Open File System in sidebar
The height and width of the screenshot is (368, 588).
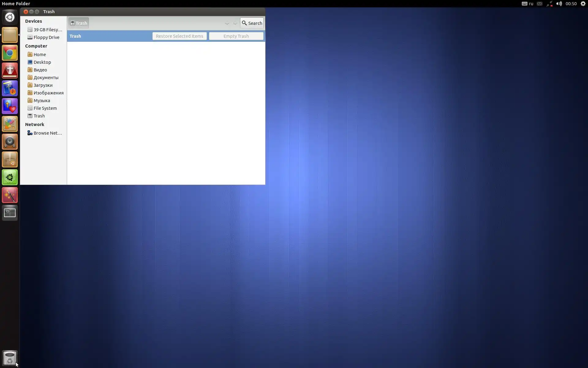[45, 108]
